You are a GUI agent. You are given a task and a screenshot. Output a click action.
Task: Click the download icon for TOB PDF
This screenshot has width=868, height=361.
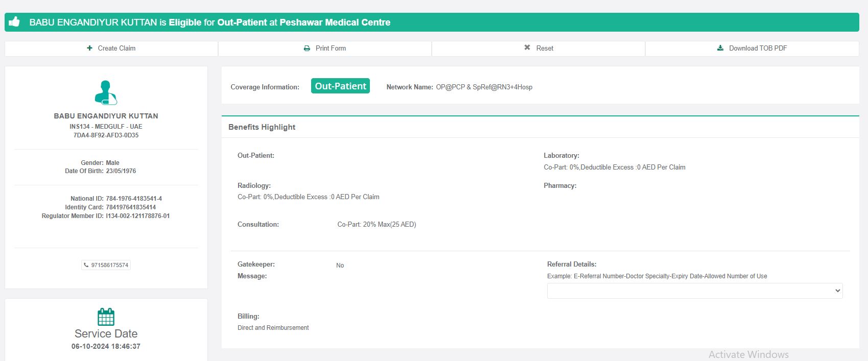(x=720, y=48)
